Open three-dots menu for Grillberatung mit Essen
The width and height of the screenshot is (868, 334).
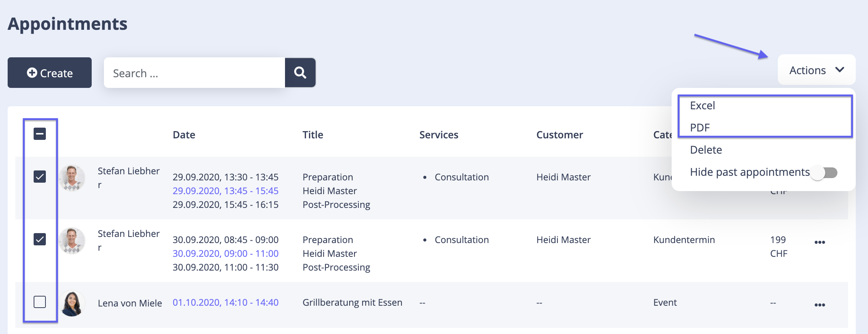819,305
